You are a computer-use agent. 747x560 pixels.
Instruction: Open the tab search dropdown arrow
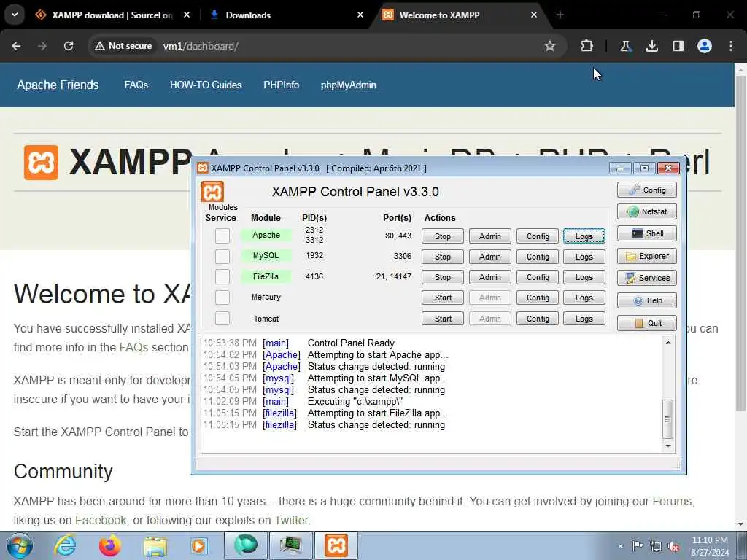(x=15, y=15)
